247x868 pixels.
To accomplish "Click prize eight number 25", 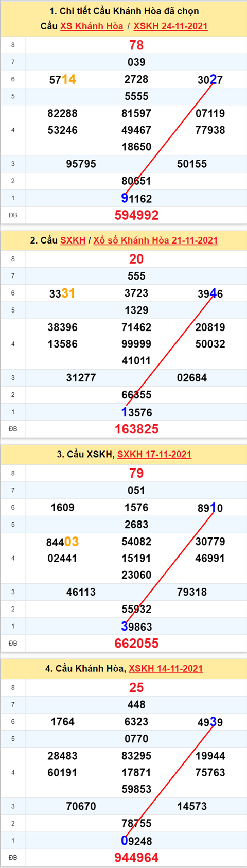I will tap(136, 687).
